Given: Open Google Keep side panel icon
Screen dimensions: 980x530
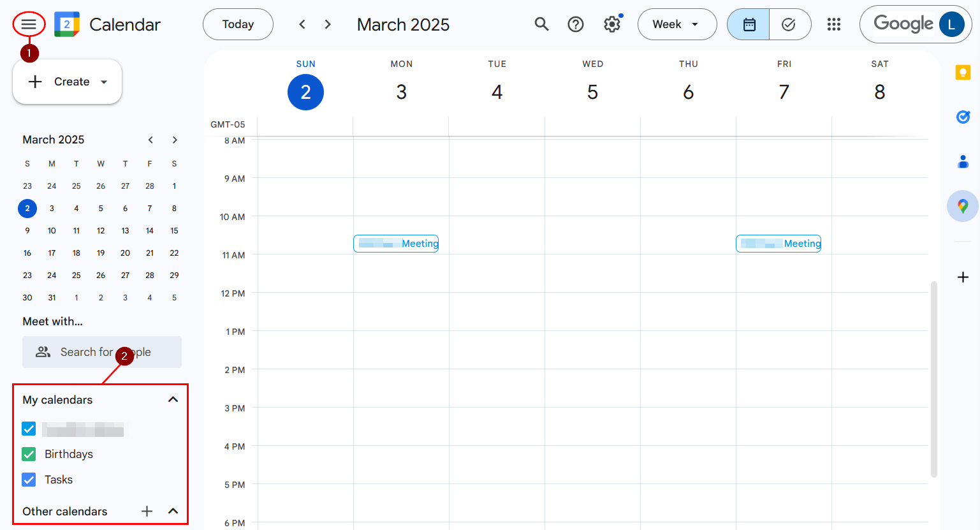Looking at the screenshot, I should coord(963,73).
